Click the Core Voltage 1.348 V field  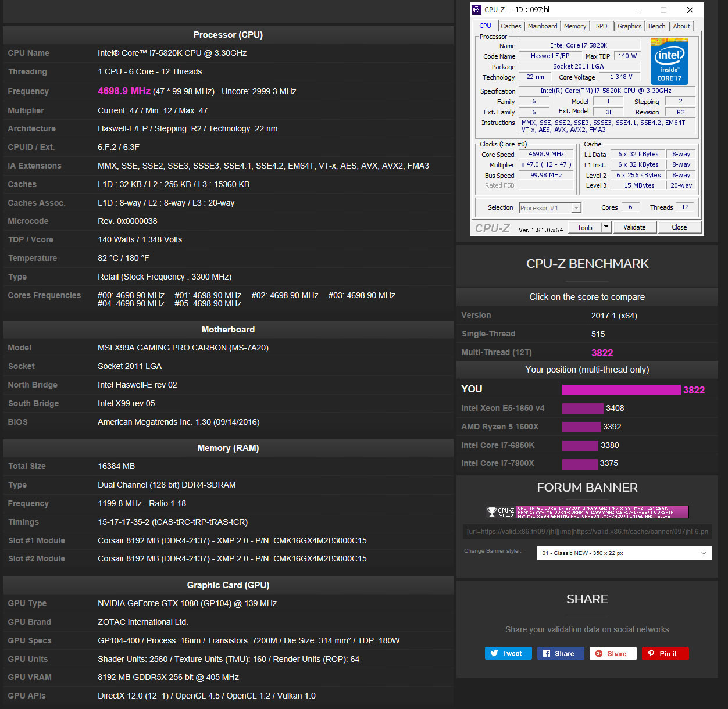tap(621, 77)
